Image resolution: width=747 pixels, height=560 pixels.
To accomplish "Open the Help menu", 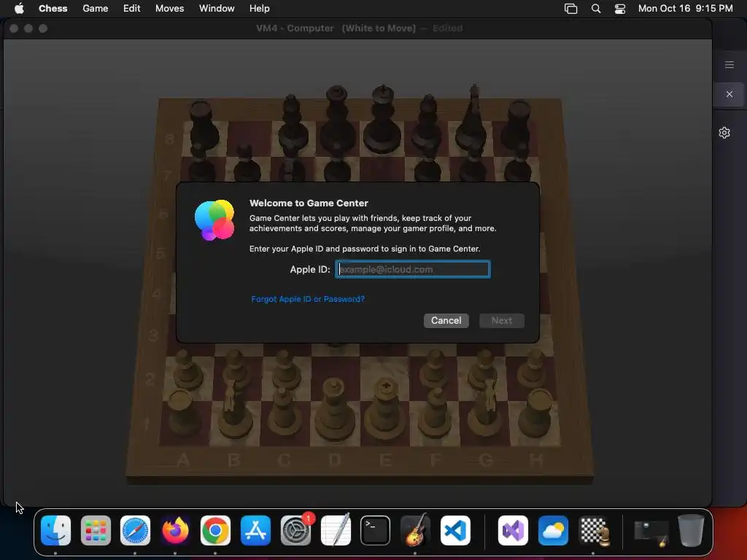I will [x=259, y=9].
